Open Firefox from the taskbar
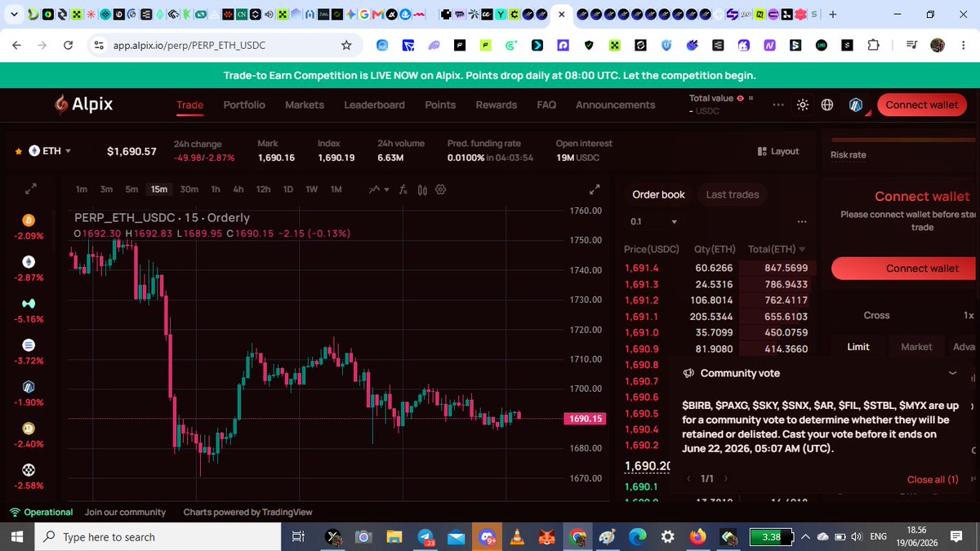 [698, 537]
